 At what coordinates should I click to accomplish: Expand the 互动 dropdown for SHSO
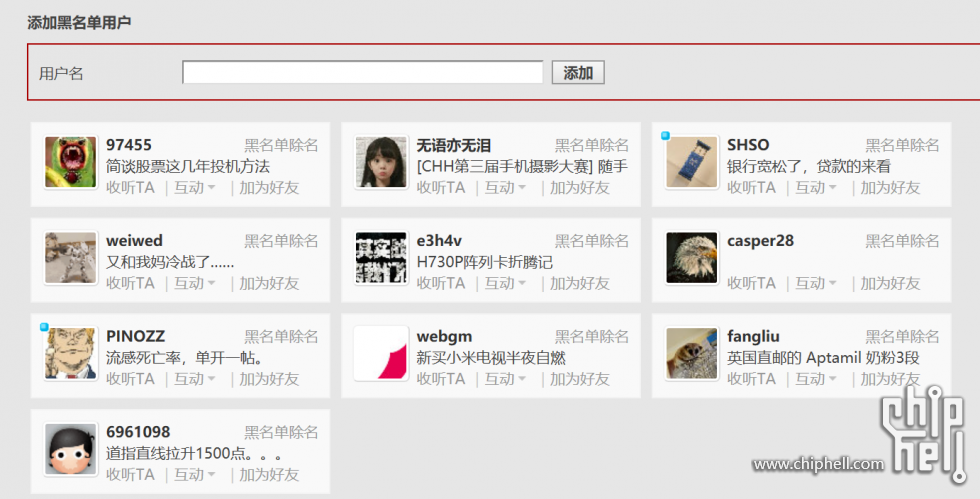(816, 188)
